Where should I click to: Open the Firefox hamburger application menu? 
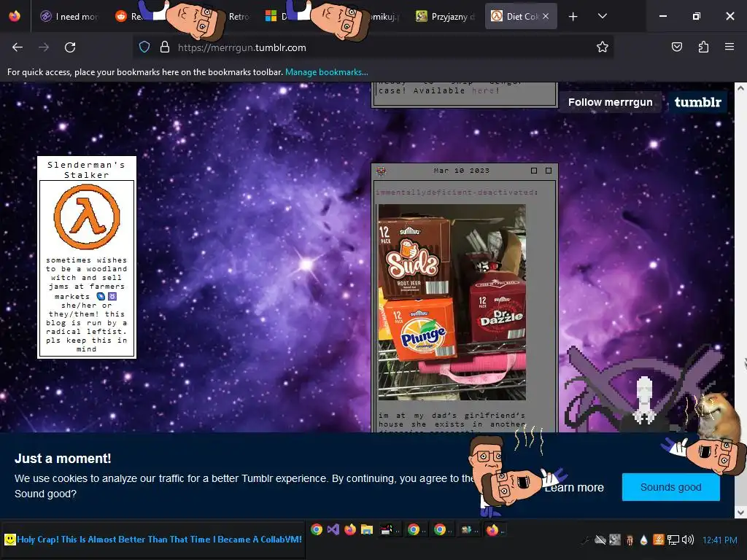(x=729, y=47)
